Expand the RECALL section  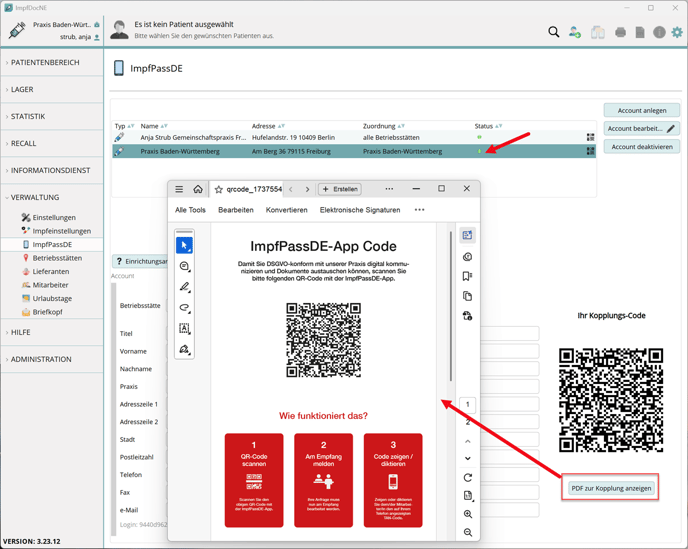[52, 144]
